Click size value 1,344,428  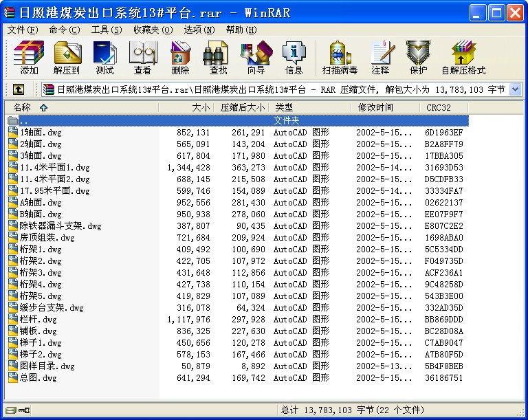[188, 168]
